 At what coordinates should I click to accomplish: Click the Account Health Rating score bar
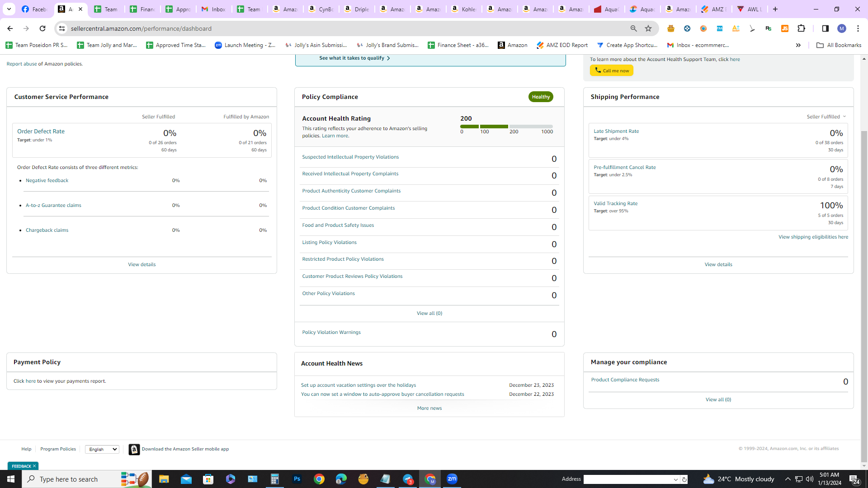pos(506,127)
